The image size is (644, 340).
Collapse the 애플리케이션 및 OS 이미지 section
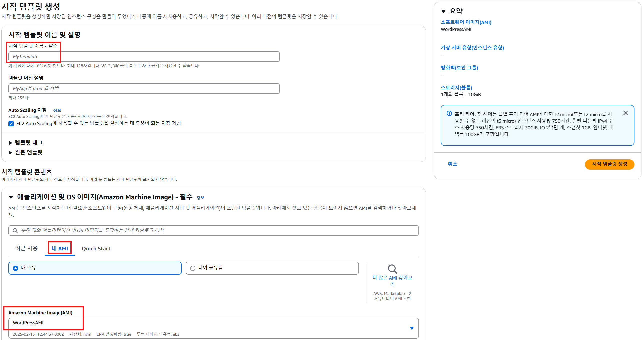point(11,197)
